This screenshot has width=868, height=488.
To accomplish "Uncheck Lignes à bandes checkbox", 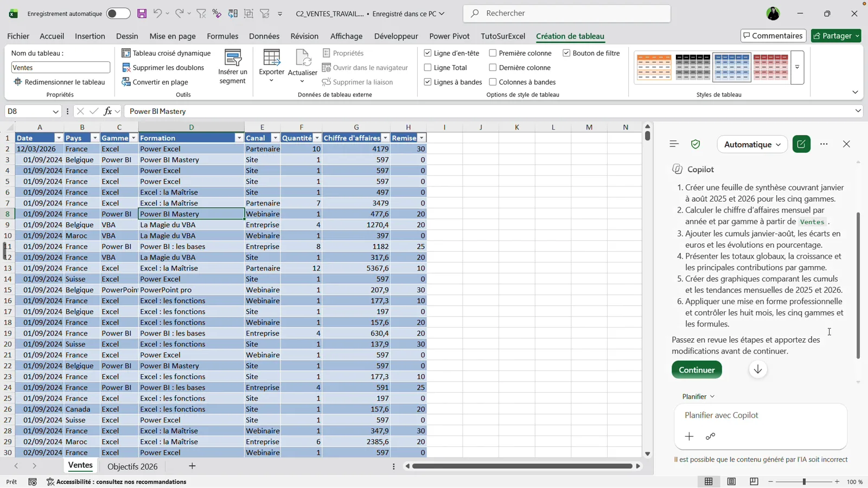I will [427, 82].
